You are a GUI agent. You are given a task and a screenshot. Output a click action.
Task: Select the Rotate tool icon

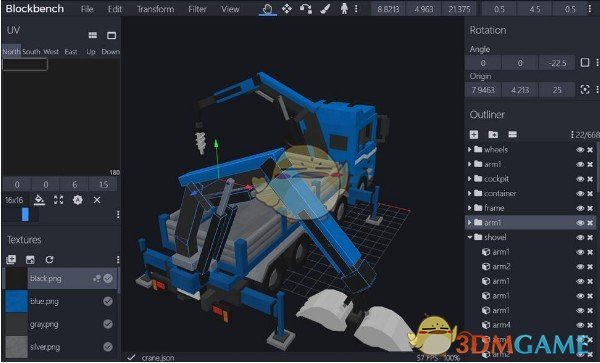[x=306, y=9]
